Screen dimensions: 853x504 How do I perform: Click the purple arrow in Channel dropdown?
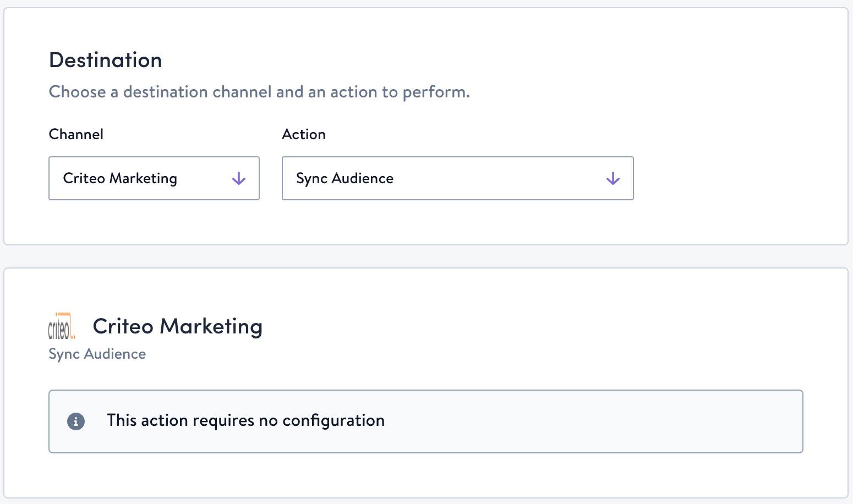coord(239,179)
